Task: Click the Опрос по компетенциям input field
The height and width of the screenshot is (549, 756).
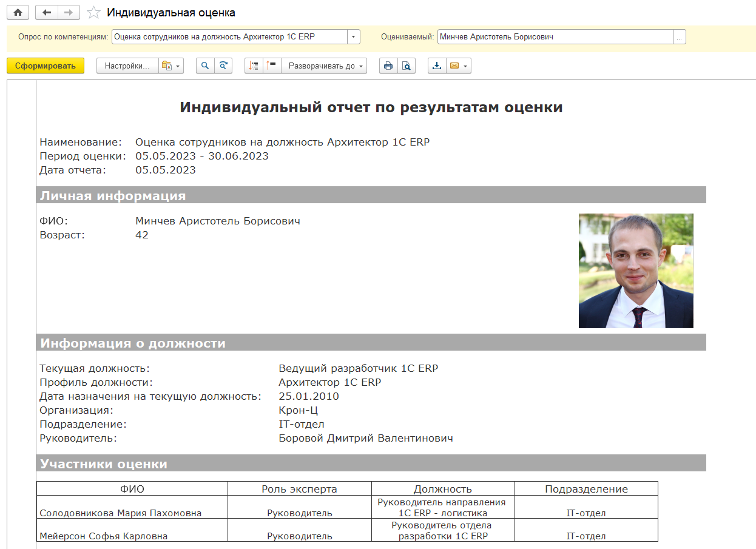Action: point(229,36)
